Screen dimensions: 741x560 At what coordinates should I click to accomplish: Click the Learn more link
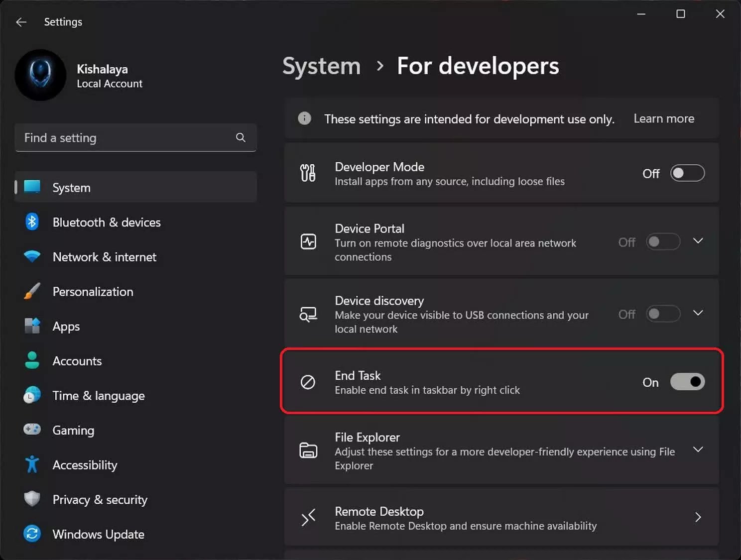[663, 118]
